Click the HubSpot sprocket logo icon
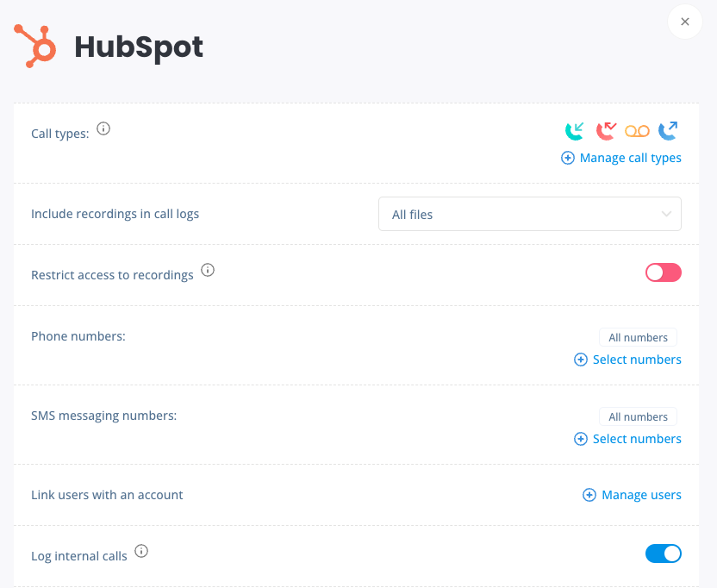The image size is (717, 588). (x=35, y=46)
